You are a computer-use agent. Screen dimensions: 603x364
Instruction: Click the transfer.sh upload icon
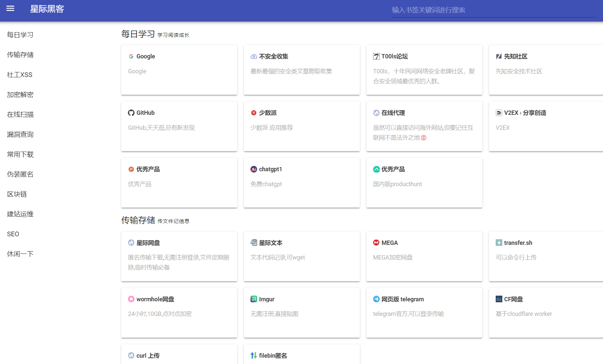click(x=499, y=243)
